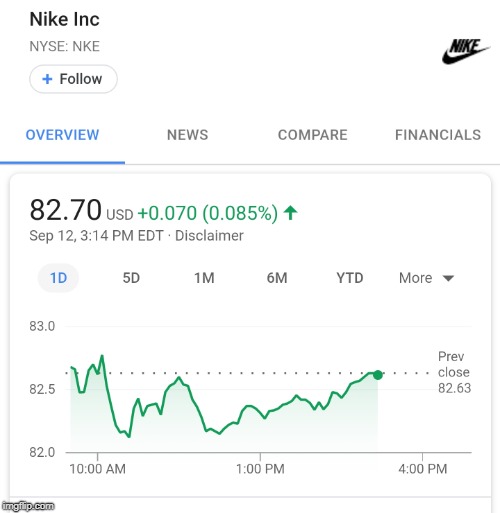Click the Nike swoosh logo

click(466, 51)
